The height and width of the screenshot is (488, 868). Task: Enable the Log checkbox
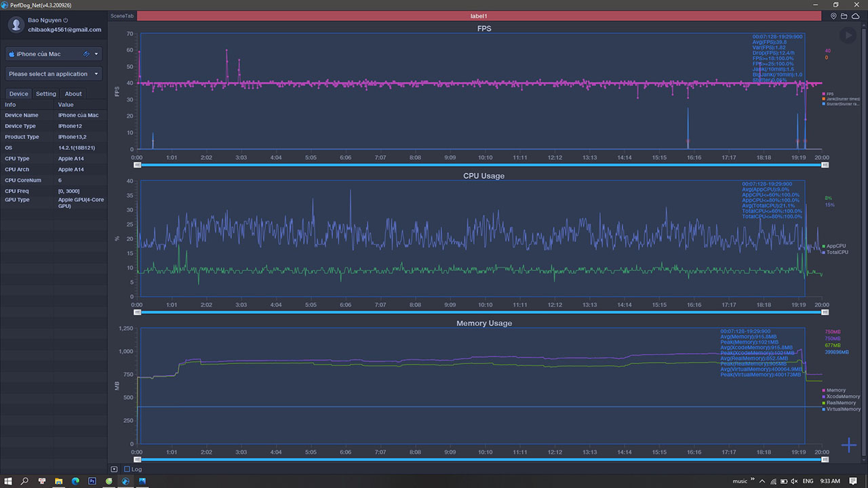127,469
